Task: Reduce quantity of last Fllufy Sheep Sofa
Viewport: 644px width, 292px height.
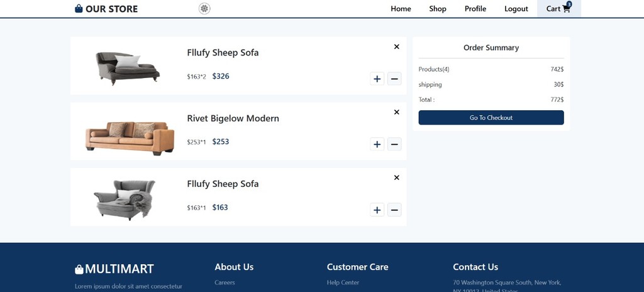Action: point(394,210)
